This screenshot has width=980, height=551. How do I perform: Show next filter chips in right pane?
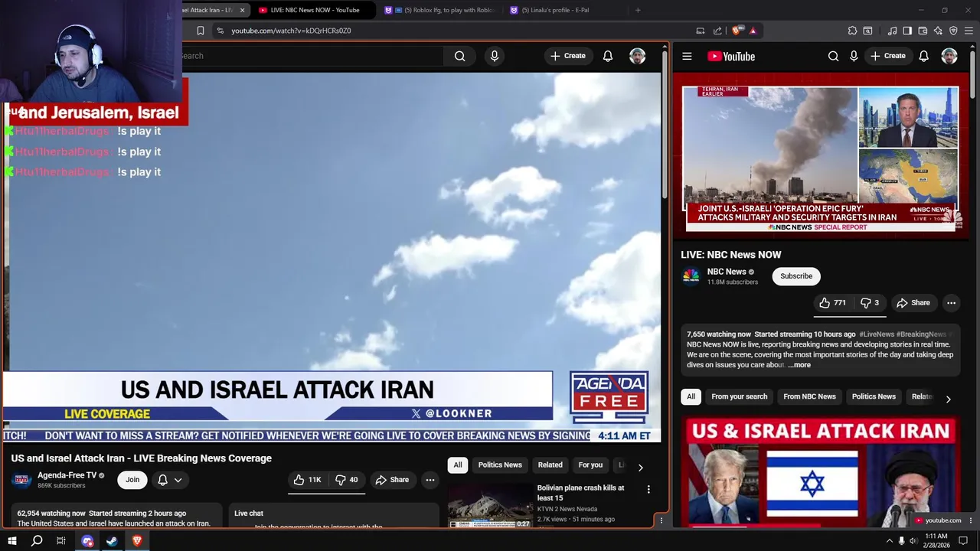tap(948, 399)
